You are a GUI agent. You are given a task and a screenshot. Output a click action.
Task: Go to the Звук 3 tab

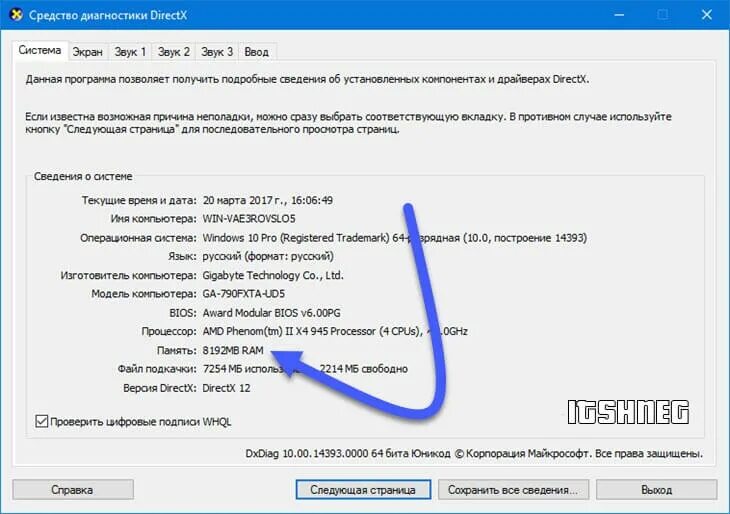tap(217, 52)
